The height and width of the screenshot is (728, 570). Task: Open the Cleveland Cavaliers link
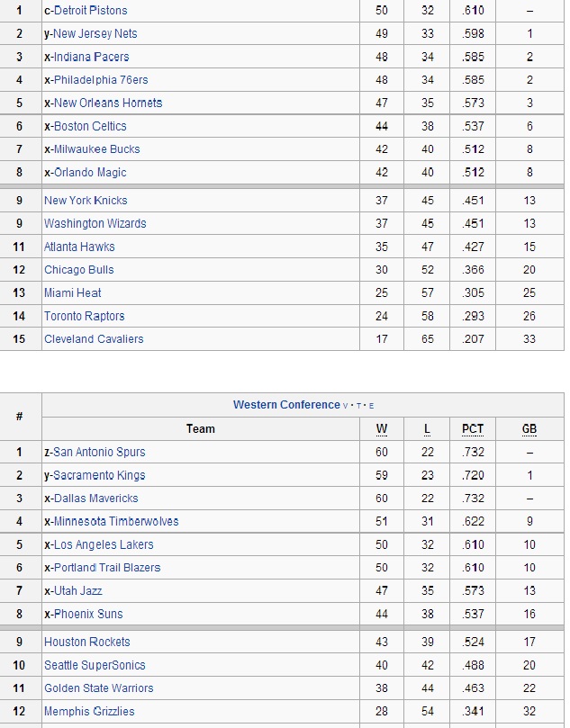94,339
